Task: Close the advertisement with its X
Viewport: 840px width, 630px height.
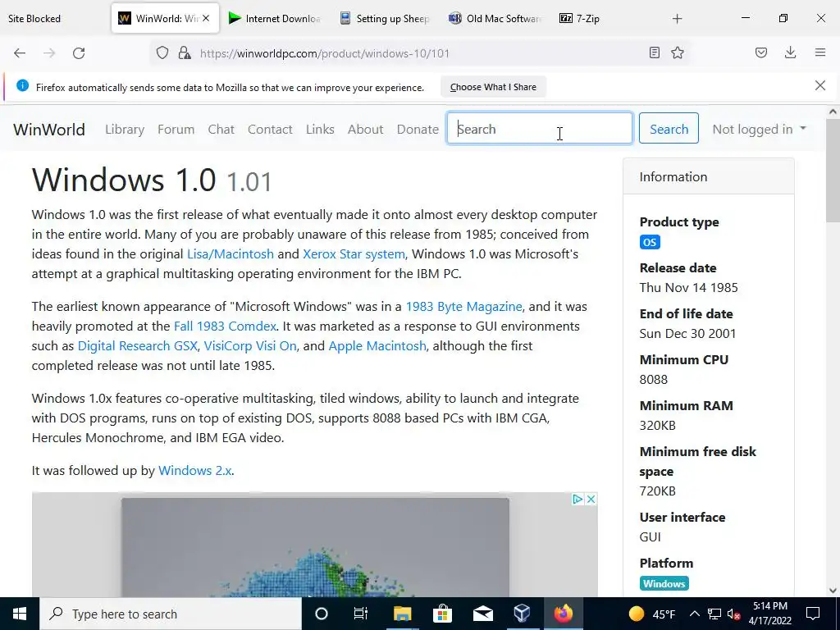Action: pyautogui.click(x=591, y=500)
